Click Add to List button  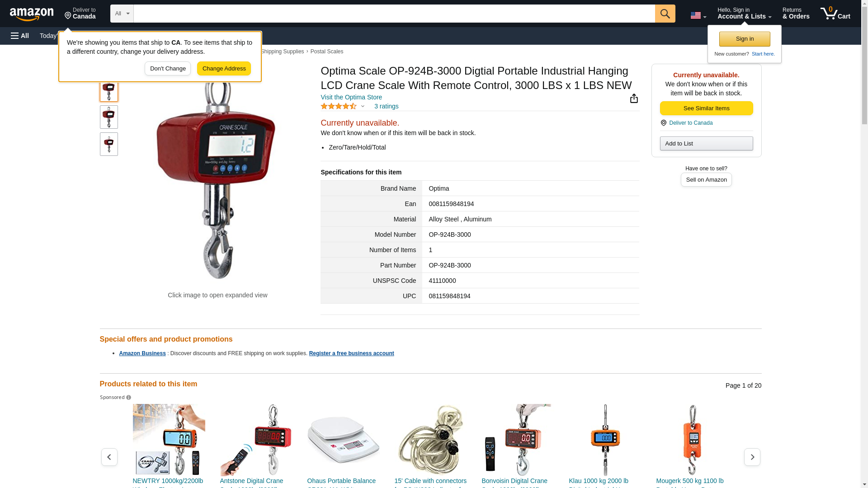click(706, 144)
